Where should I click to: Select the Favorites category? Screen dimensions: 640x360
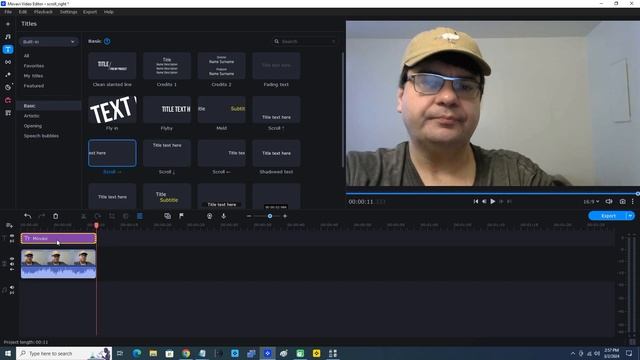[34, 66]
